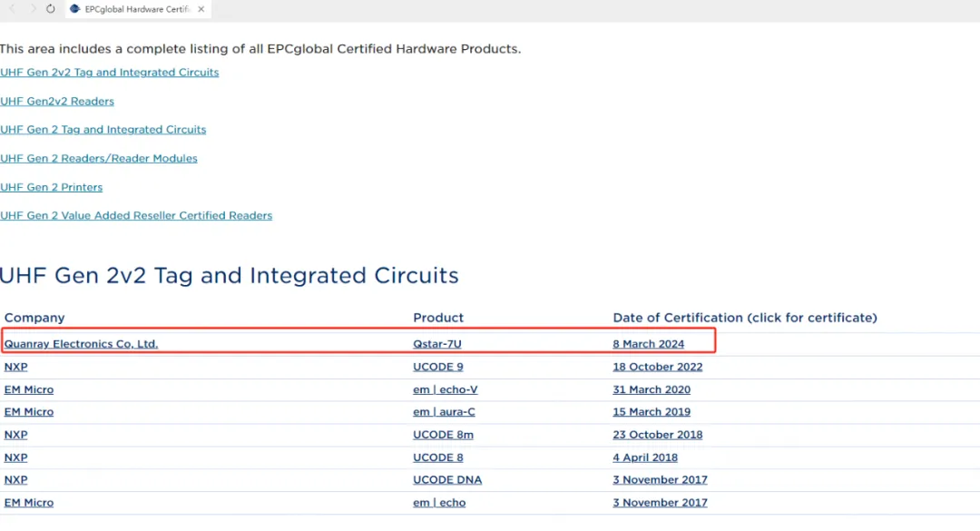Screen dimensions: 980x531
Task: Open EM Micro link in em | echo row
Action: coord(29,503)
